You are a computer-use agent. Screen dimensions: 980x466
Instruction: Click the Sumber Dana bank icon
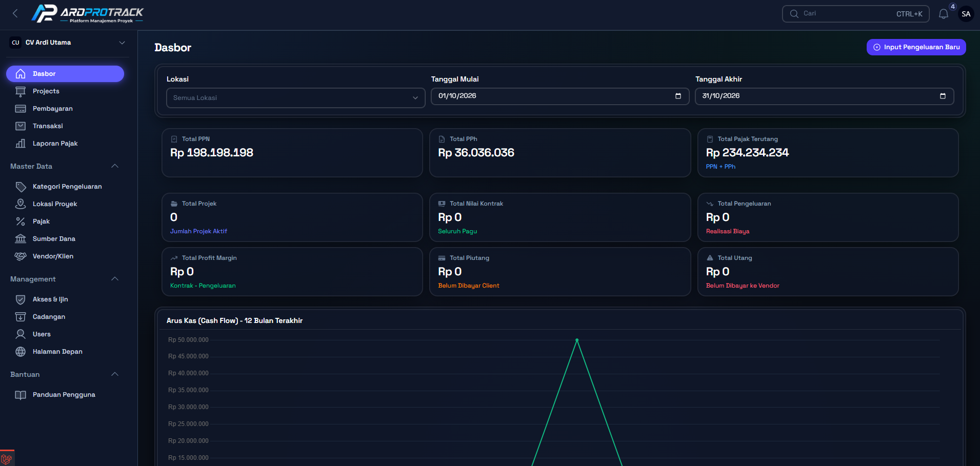[x=21, y=239]
